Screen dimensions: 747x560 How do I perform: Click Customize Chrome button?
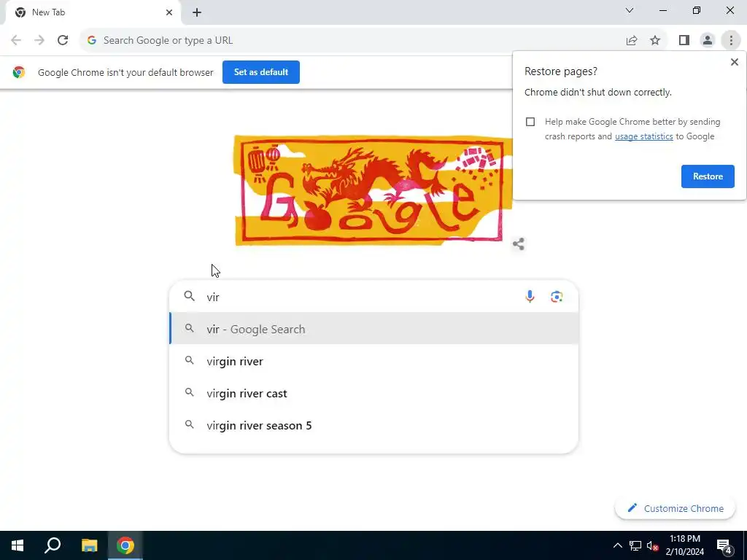click(x=675, y=508)
